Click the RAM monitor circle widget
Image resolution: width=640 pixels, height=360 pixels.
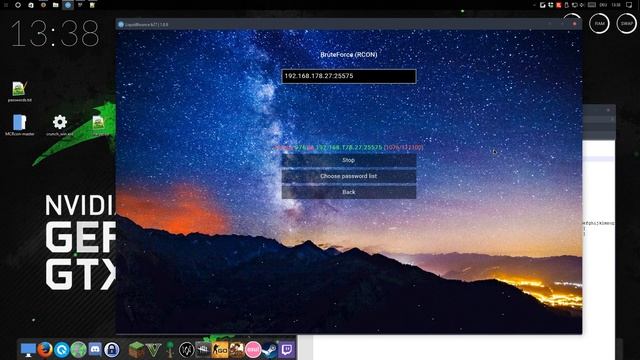[599, 24]
